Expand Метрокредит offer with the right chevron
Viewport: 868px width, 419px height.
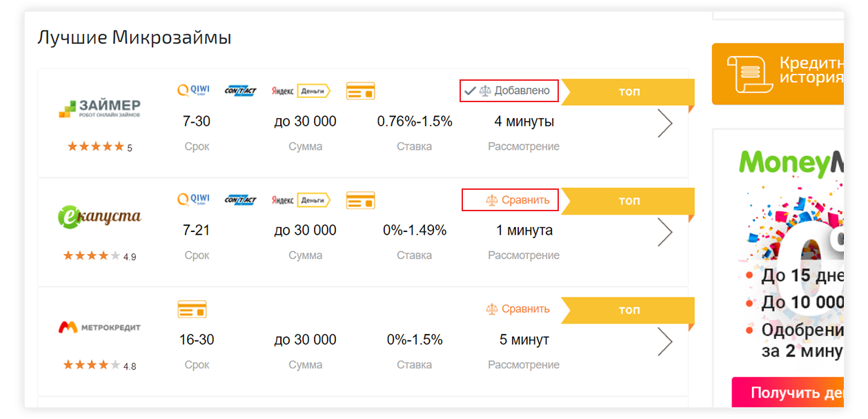coord(664,342)
